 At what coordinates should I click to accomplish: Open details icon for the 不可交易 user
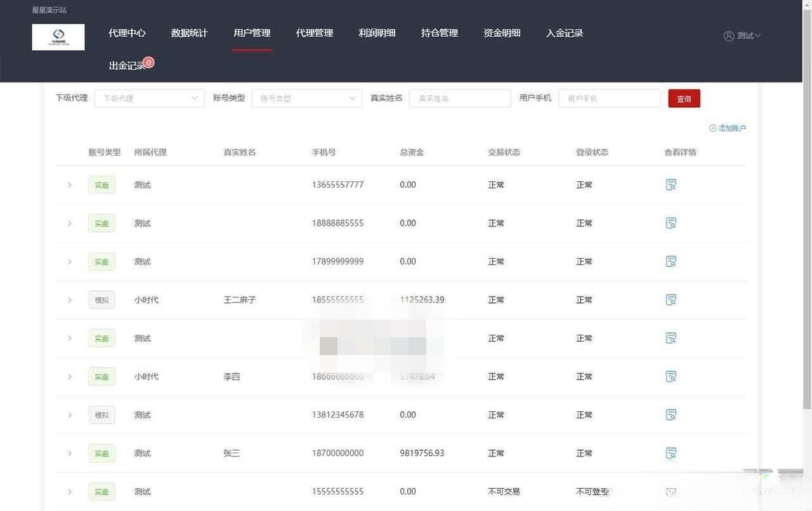(671, 491)
